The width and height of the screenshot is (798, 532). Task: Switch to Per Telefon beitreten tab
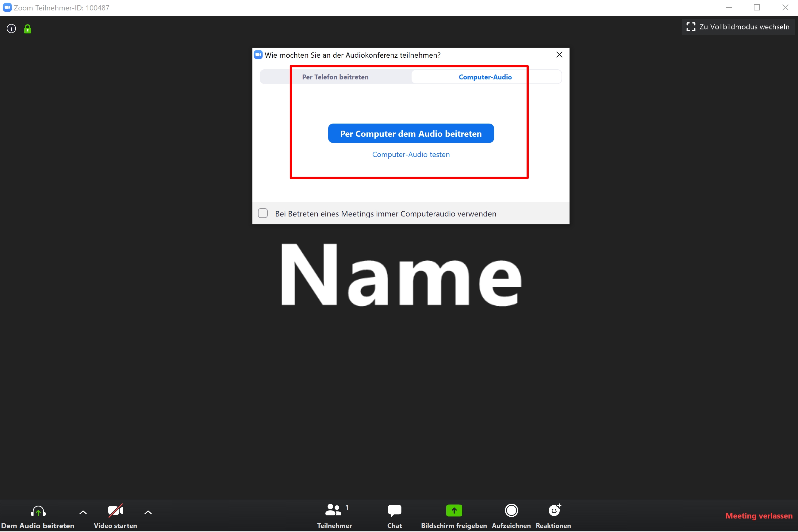click(x=335, y=77)
